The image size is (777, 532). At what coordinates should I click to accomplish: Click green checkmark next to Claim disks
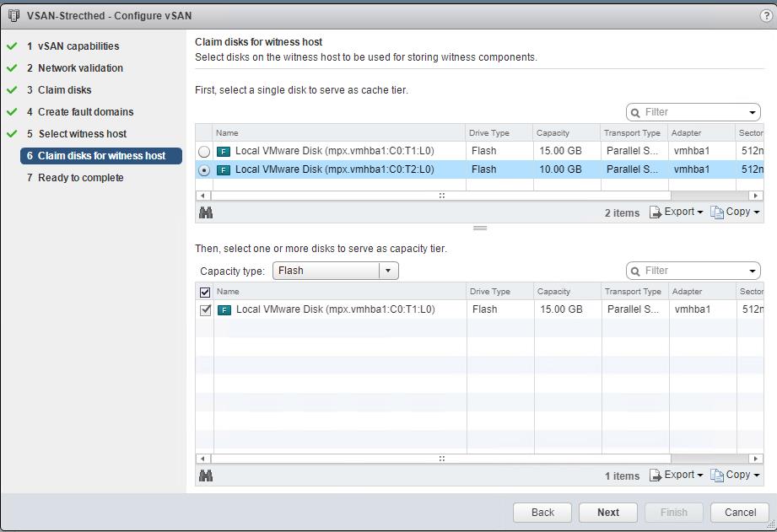(12, 89)
